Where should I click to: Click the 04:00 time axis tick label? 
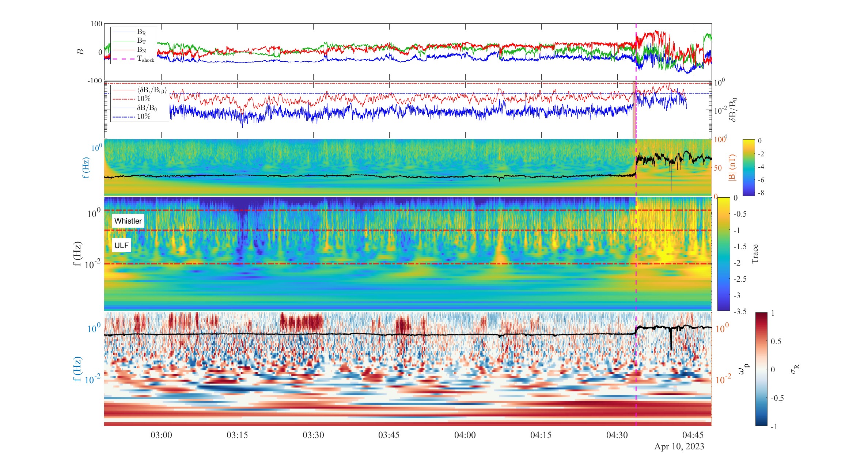tap(465, 435)
